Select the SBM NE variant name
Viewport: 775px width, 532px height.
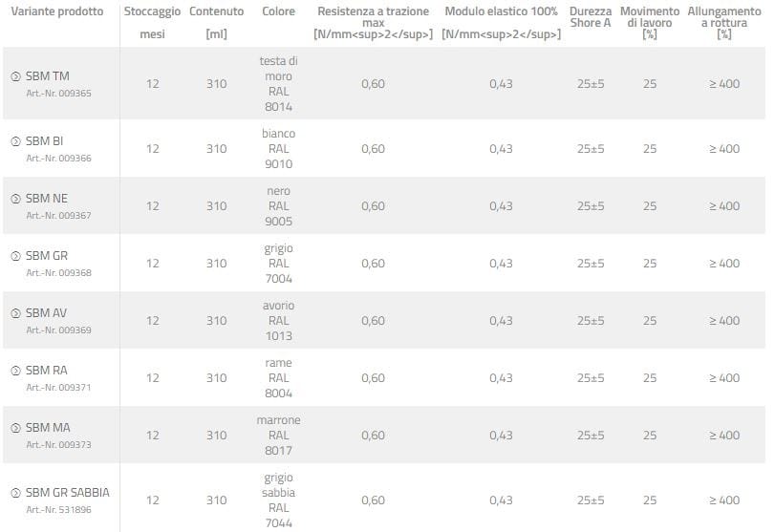[x=47, y=199]
